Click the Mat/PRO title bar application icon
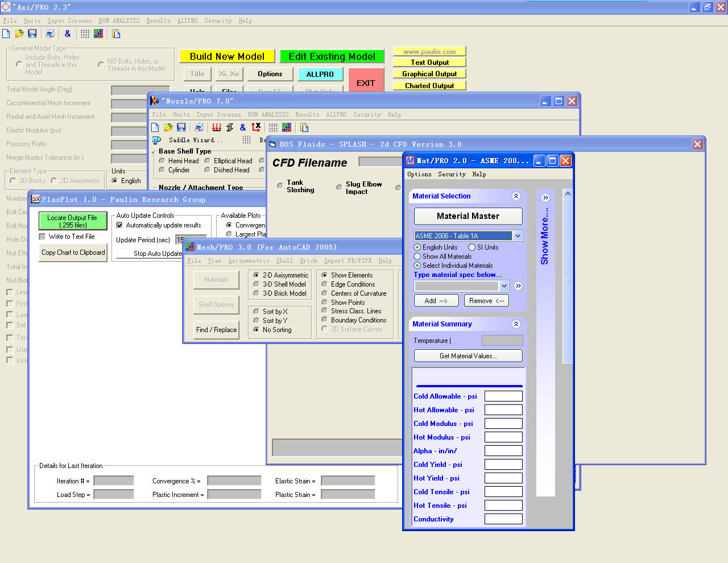Viewport: 728px width, 563px height. coord(410,161)
